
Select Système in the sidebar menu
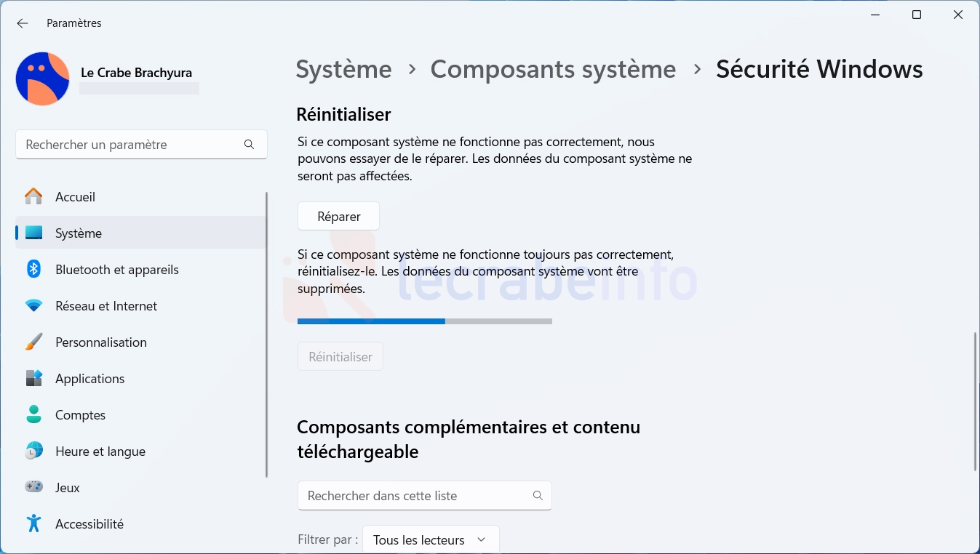point(141,233)
